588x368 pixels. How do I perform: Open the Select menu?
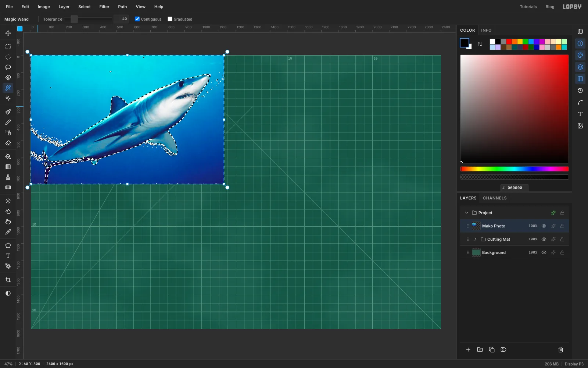(85, 7)
